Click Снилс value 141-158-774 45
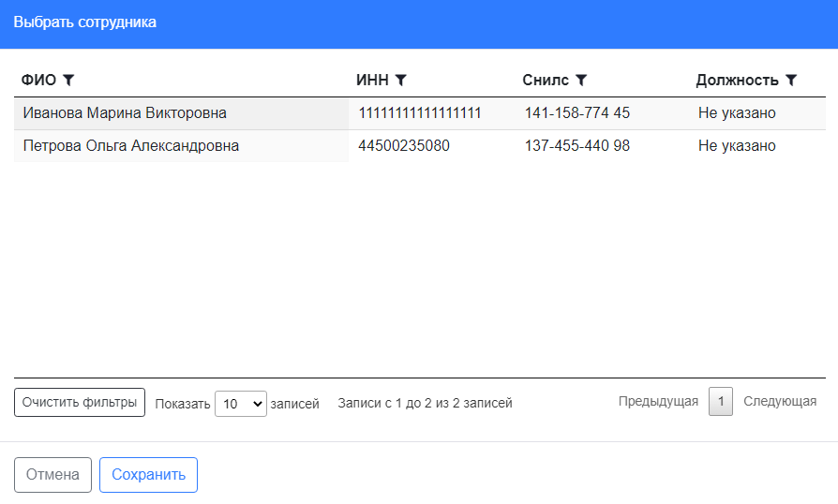This screenshot has width=838, height=504. point(576,113)
